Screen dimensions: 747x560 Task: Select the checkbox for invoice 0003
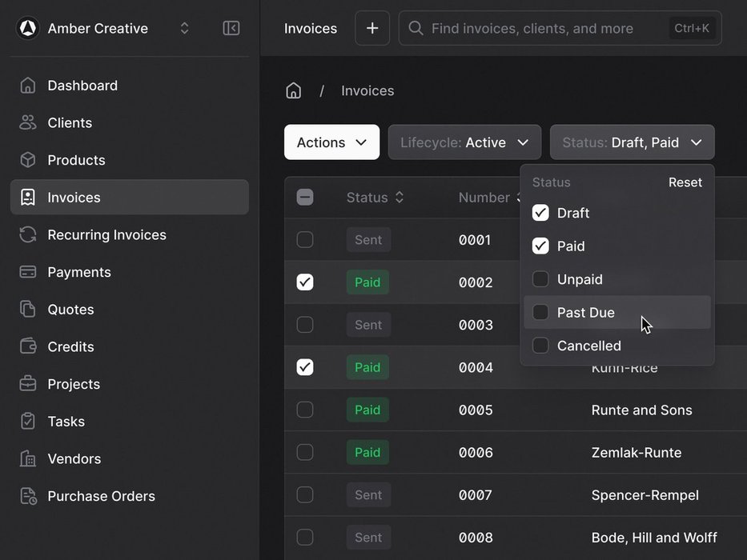pos(305,325)
